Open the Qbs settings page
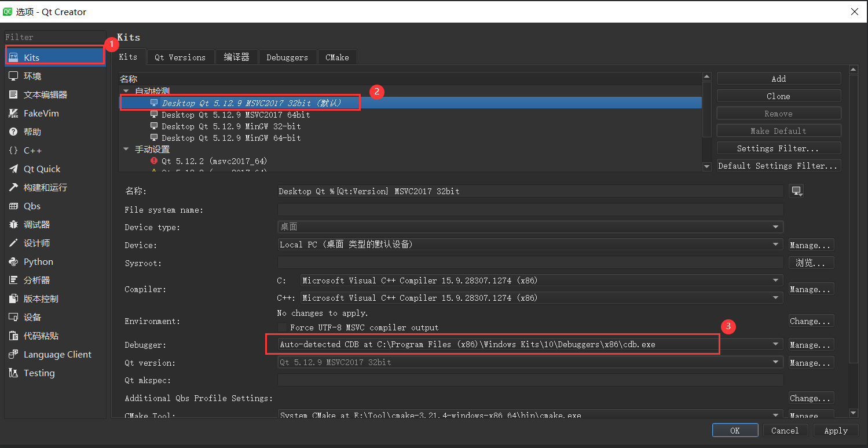 pyautogui.click(x=30, y=206)
